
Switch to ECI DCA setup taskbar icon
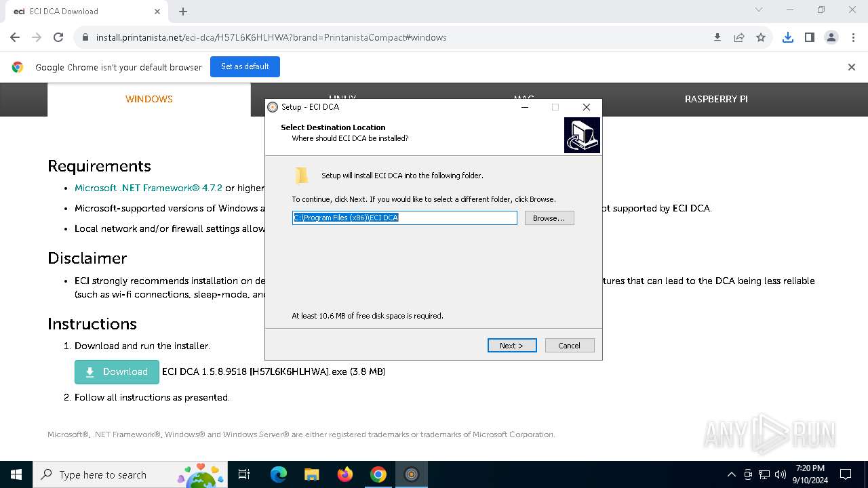[x=411, y=474]
